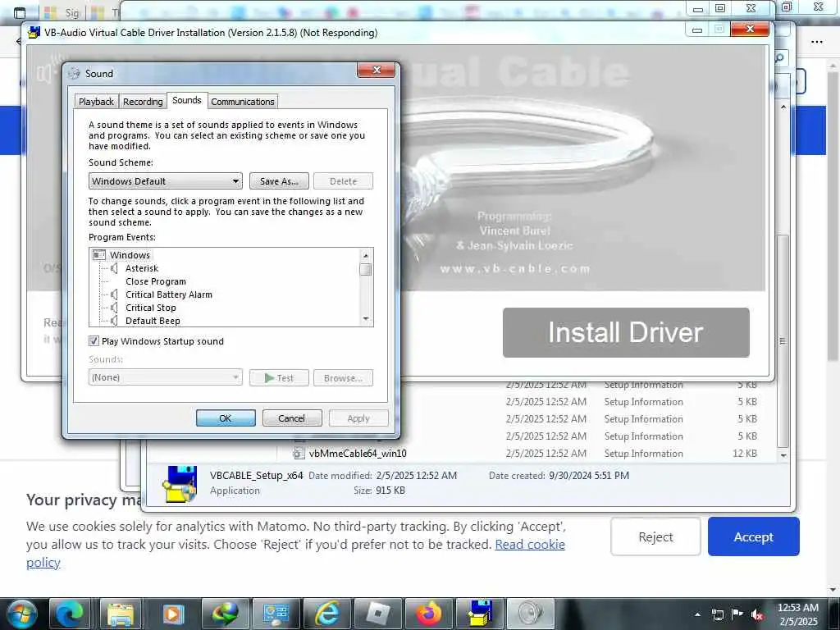The height and width of the screenshot is (630, 840).
Task: Open the Communications tab
Action: (243, 101)
